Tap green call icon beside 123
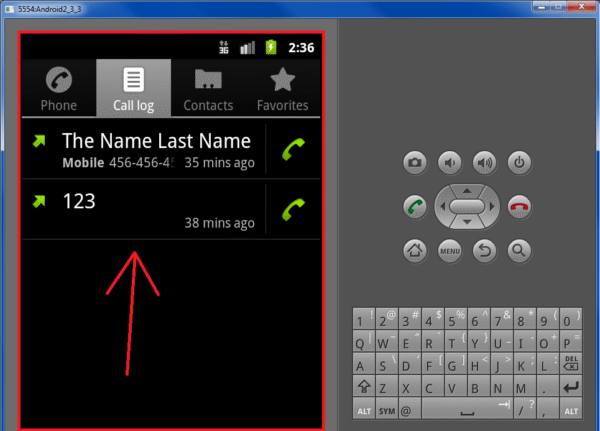 coord(293,209)
